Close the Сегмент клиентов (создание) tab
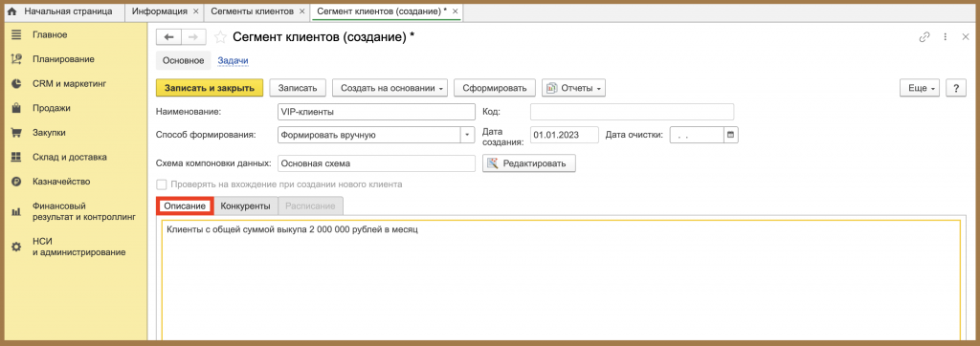This screenshot has width=980, height=346. coord(455,11)
